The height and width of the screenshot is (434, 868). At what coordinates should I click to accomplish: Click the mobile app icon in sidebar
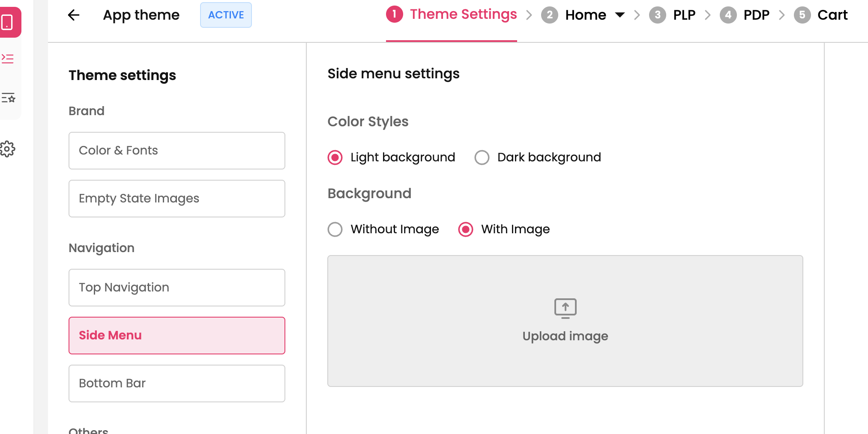[x=8, y=22]
